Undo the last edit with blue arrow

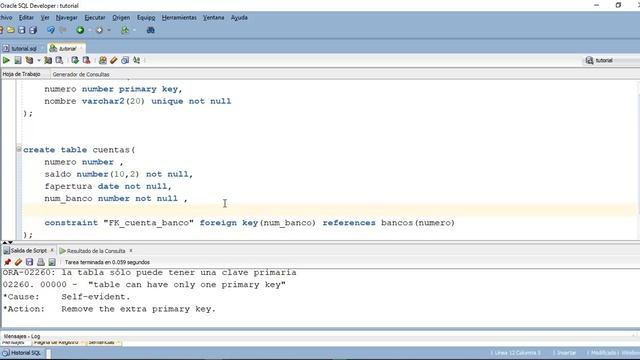click(x=51, y=30)
